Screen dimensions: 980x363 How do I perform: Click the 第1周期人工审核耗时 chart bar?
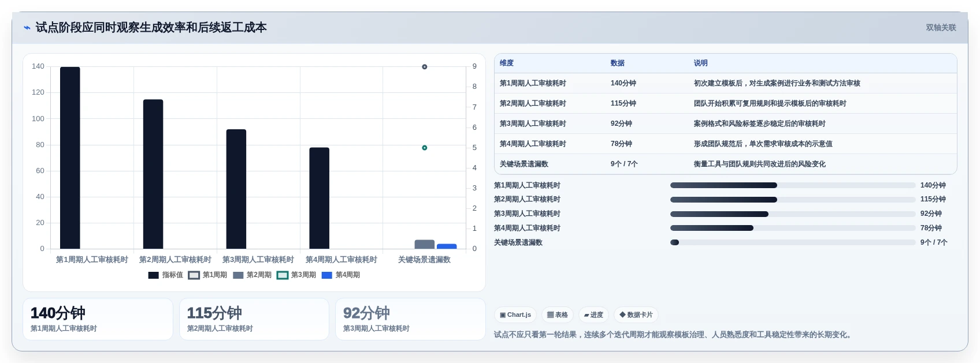pos(70,158)
